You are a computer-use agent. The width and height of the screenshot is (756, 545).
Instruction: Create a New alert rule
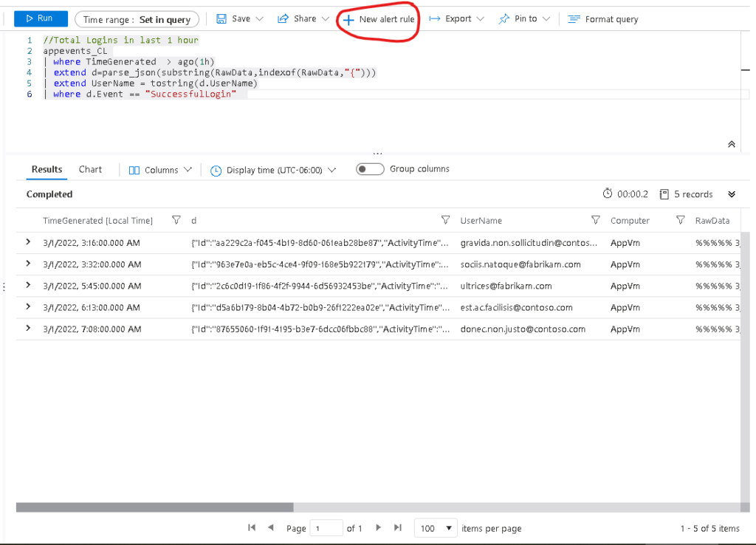pos(379,19)
